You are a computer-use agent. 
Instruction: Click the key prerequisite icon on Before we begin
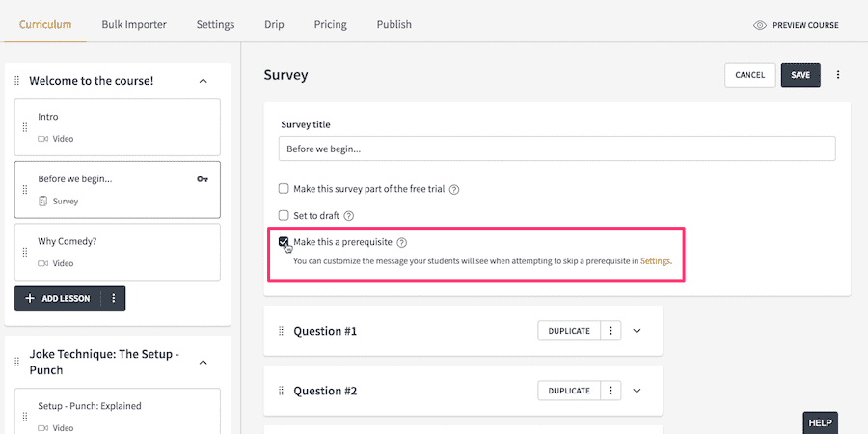click(x=203, y=179)
